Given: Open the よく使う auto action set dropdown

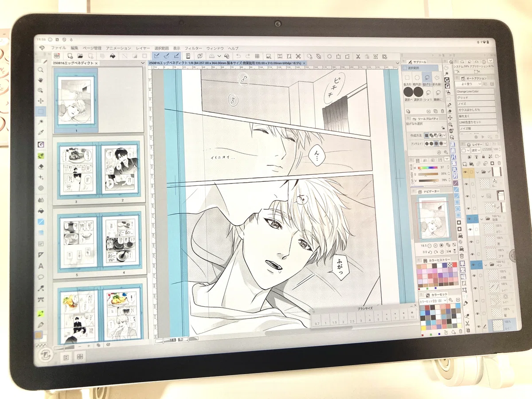Looking at the screenshot, I should click(468, 84).
